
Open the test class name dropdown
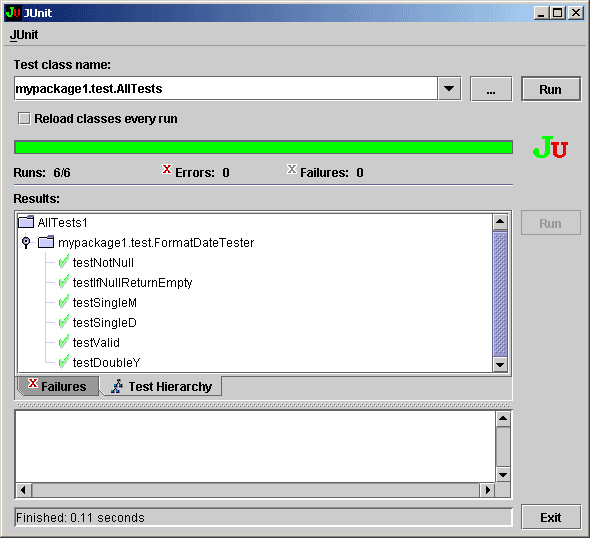[x=449, y=89]
